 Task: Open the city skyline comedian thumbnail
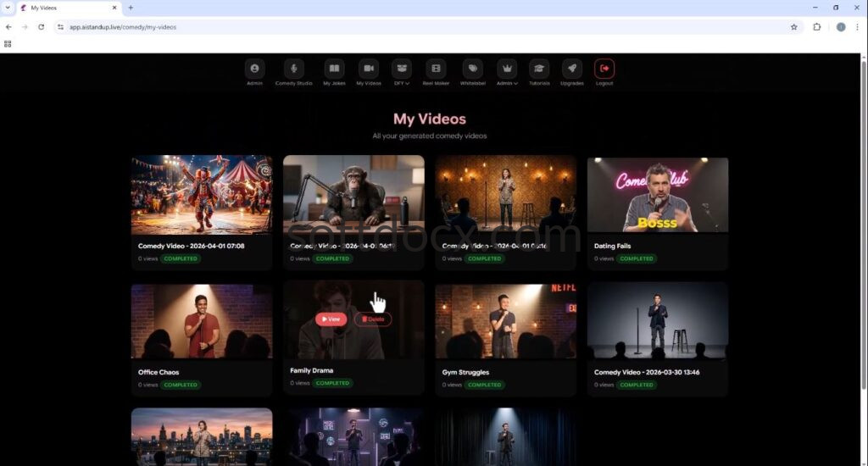tap(202, 436)
